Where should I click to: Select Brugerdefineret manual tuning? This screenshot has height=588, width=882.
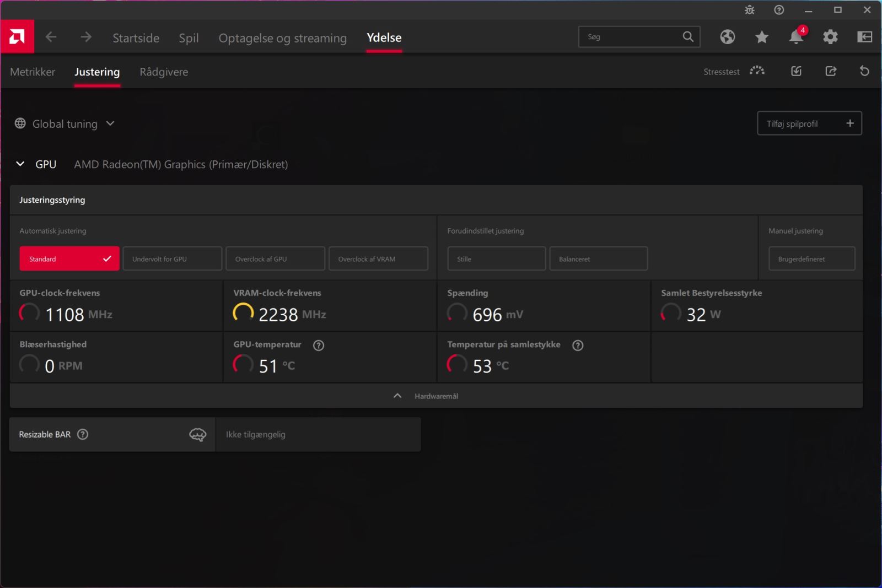[x=812, y=258]
